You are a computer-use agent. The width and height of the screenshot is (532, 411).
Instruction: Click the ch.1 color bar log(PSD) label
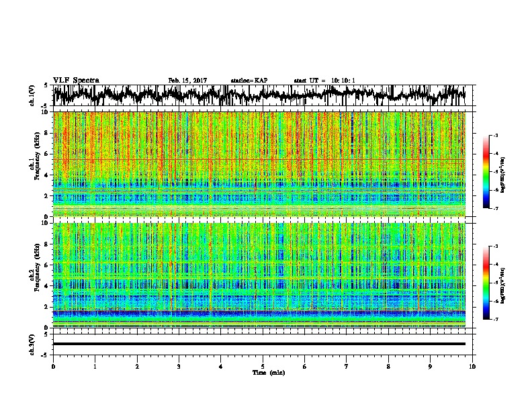point(502,175)
